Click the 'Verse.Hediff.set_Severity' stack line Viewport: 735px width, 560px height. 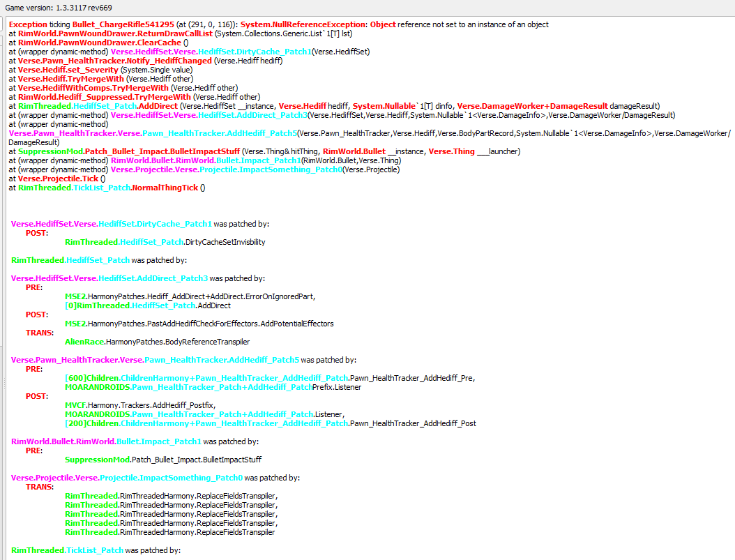tap(101, 70)
